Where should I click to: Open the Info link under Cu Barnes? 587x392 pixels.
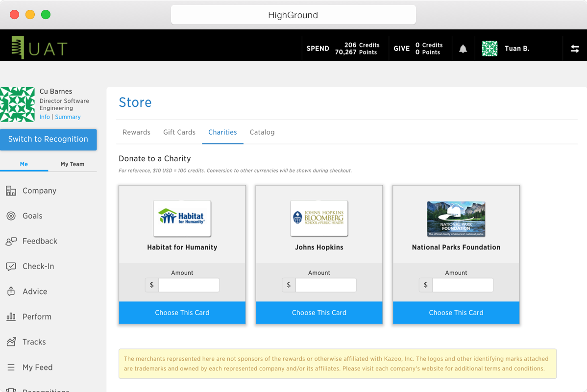pos(45,117)
